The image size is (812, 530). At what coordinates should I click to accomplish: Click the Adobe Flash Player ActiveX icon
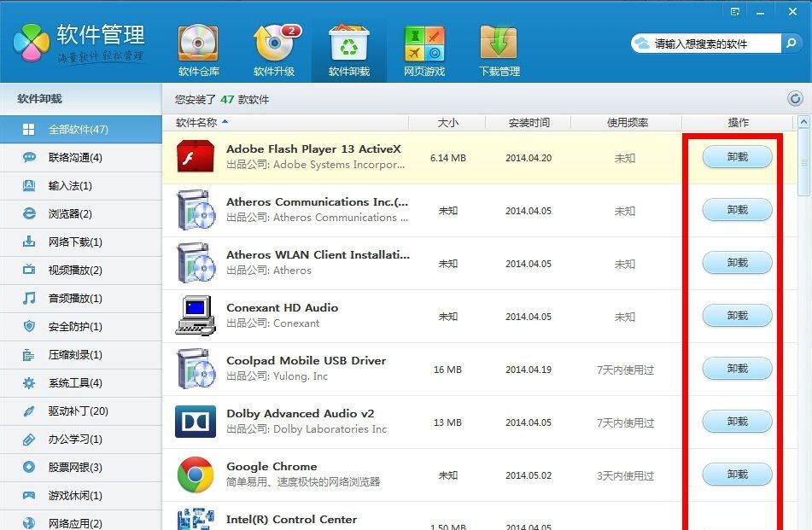(194, 157)
